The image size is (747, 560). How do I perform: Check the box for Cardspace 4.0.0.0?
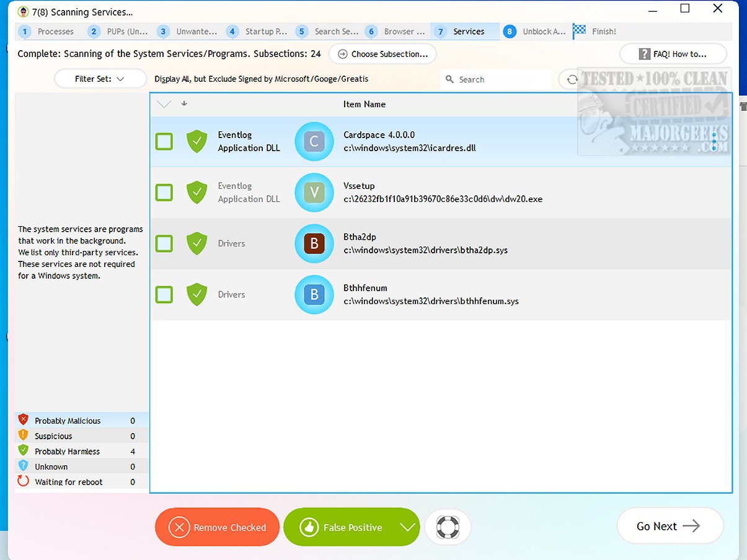point(164,141)
